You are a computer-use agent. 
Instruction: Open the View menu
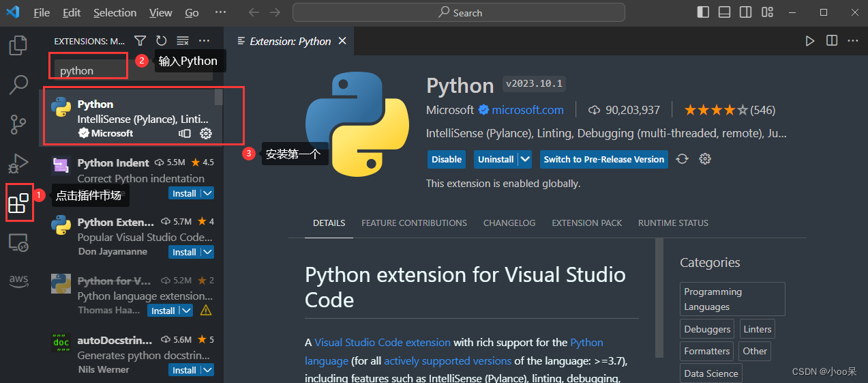point(161,12)
